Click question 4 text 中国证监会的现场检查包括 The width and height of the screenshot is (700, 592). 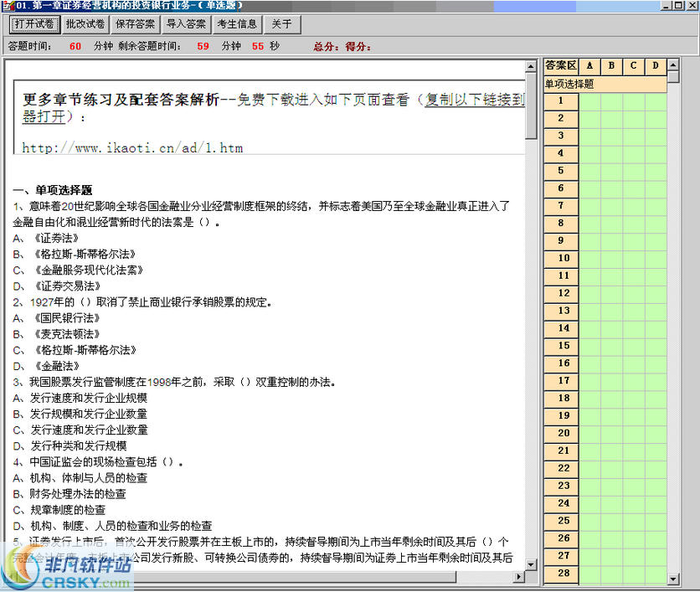98,462
